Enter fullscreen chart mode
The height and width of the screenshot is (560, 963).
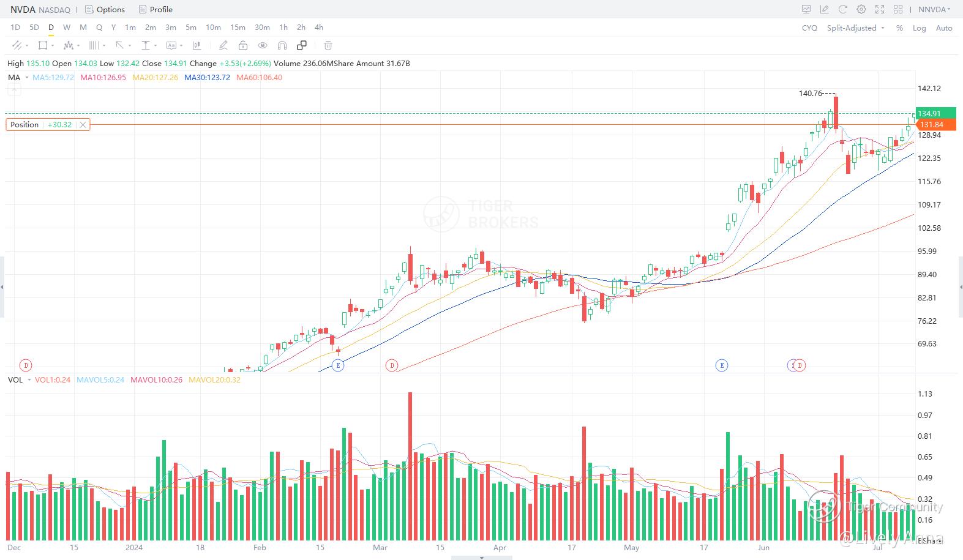880,9
